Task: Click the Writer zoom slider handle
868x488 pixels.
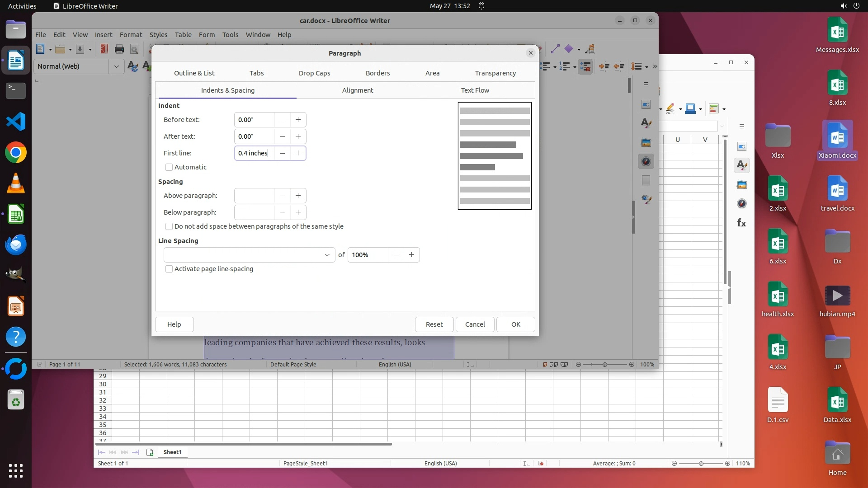Action: click(605, 365)
